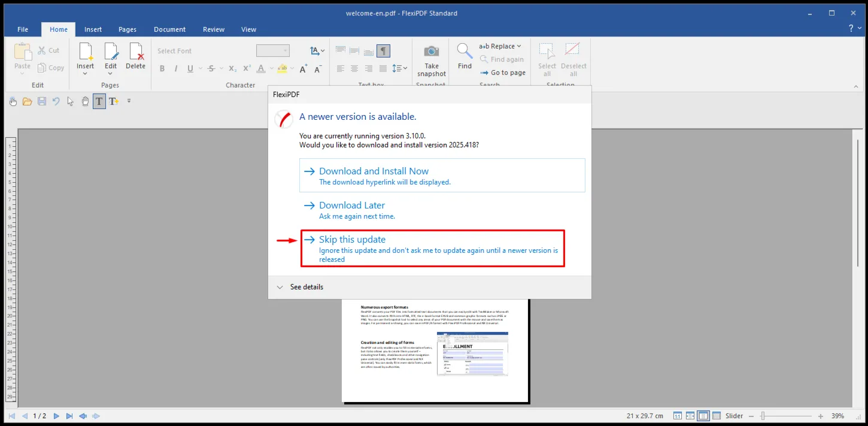Screen dimensions: 868x426
Task: Toggle the paragraph marks pilcrow button
Action: 383,51
